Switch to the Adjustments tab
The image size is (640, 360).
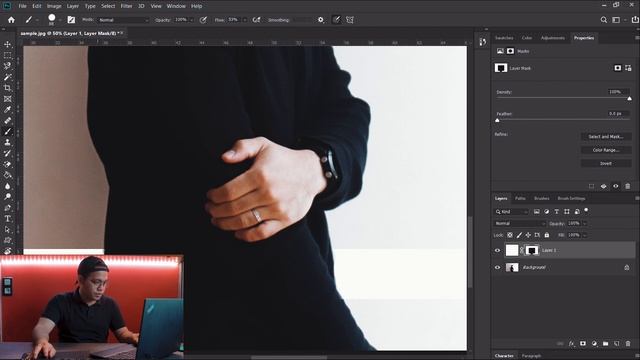coord(553,38)
